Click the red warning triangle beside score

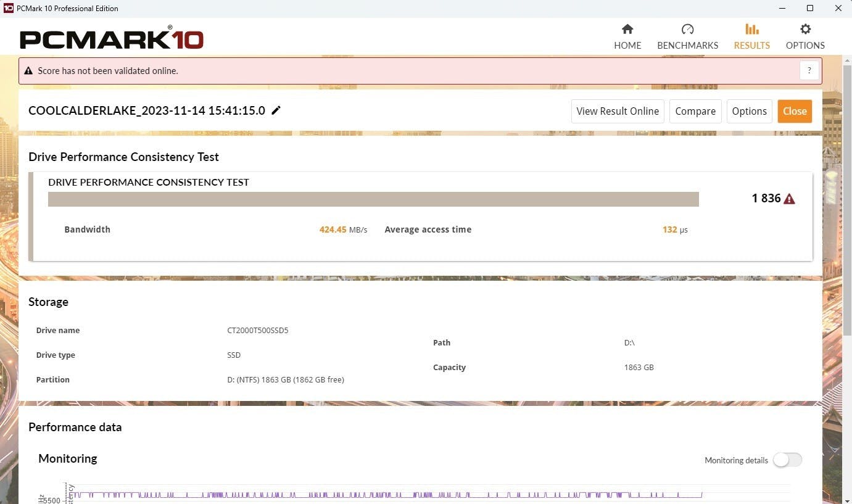[789, 199]
